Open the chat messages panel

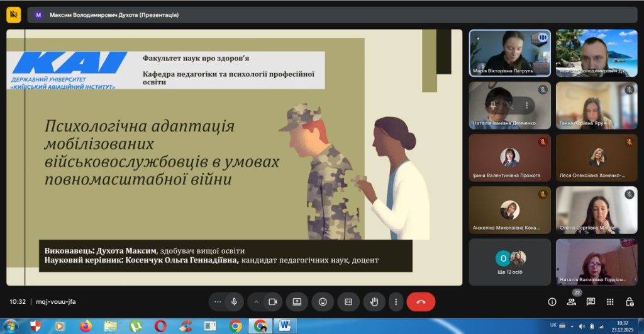591,302
